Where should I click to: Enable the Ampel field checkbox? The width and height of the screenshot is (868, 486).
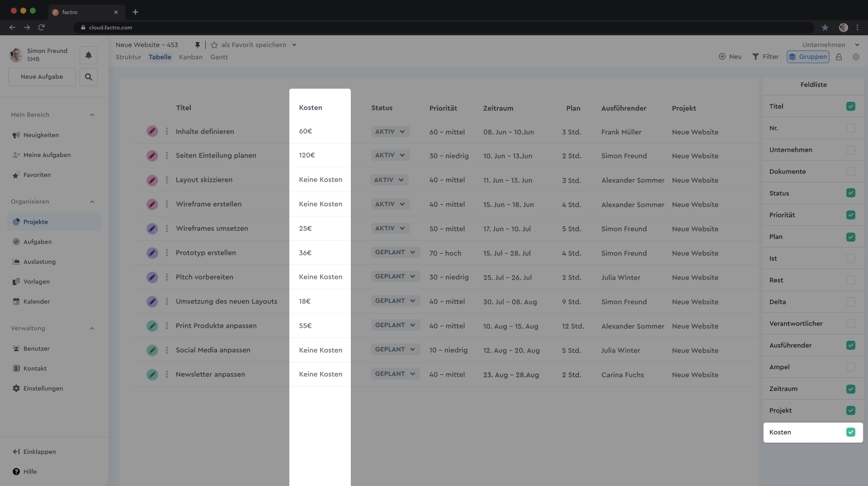pos(851,367)
